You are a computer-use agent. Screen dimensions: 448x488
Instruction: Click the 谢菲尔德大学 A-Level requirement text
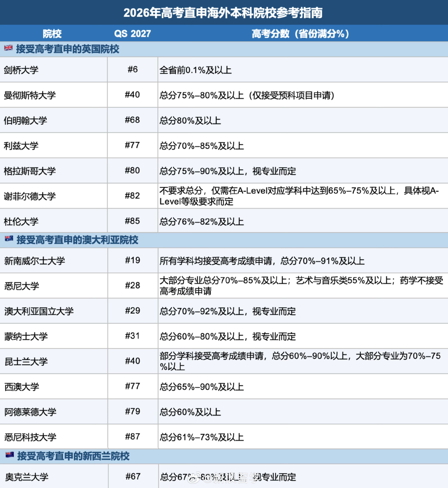point(299,196)
